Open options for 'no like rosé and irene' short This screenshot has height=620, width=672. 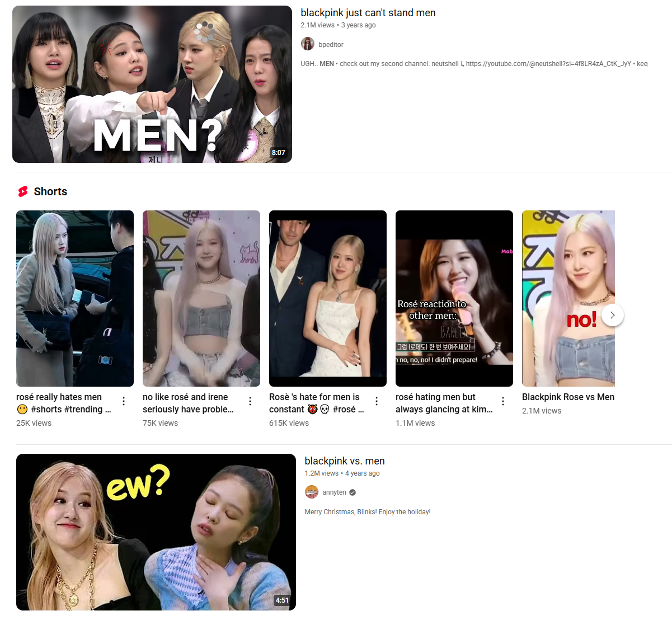(250, 401)
